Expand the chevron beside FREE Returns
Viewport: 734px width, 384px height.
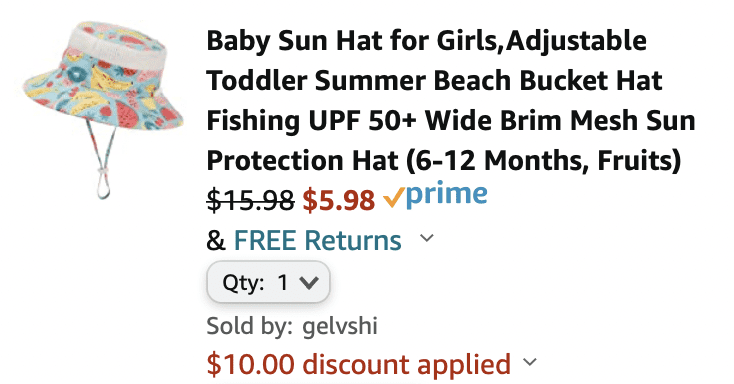point(427,238)
